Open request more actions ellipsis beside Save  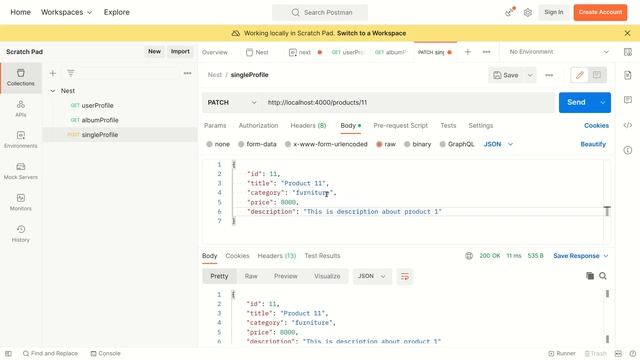click(x=549, y=75)
